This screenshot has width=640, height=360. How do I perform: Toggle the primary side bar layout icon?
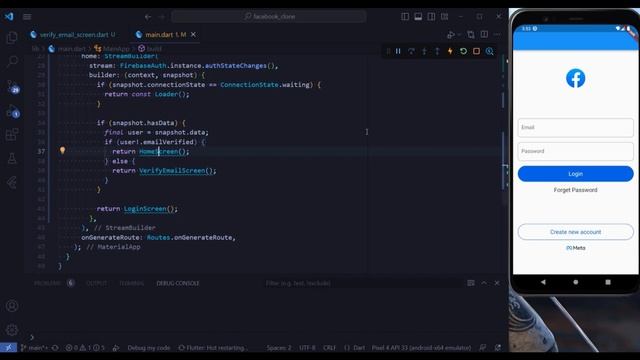[405, 17]
